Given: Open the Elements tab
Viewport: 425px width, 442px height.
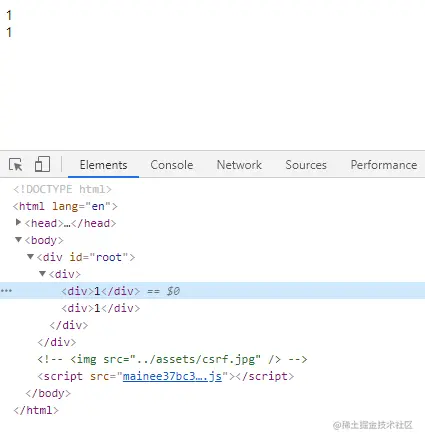Looking at the screenshot, I should point(103,165).
